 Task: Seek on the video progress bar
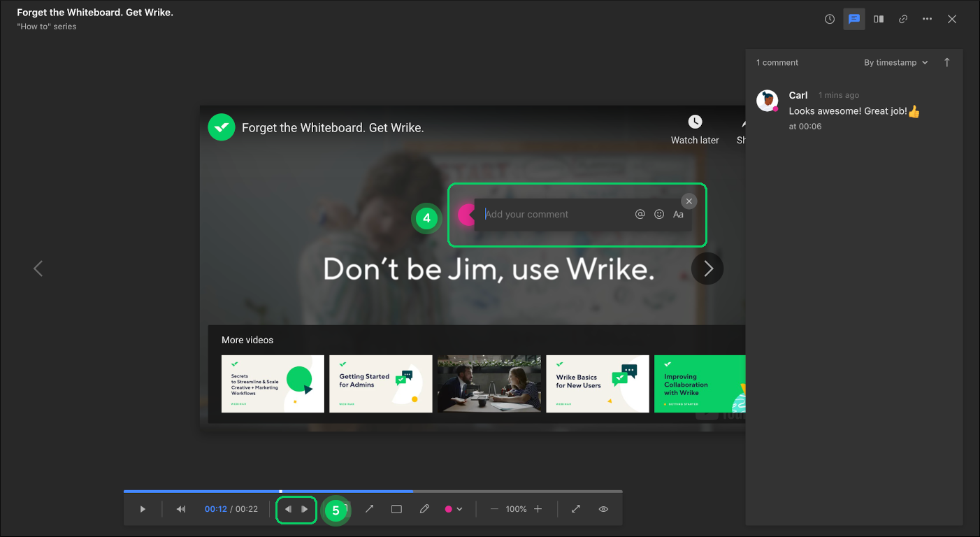[373, 492]
